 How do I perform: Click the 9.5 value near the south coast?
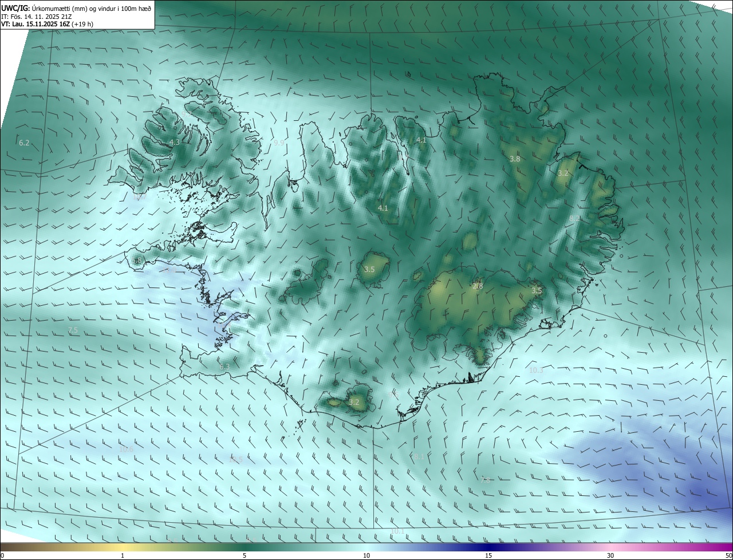point(393,395)
